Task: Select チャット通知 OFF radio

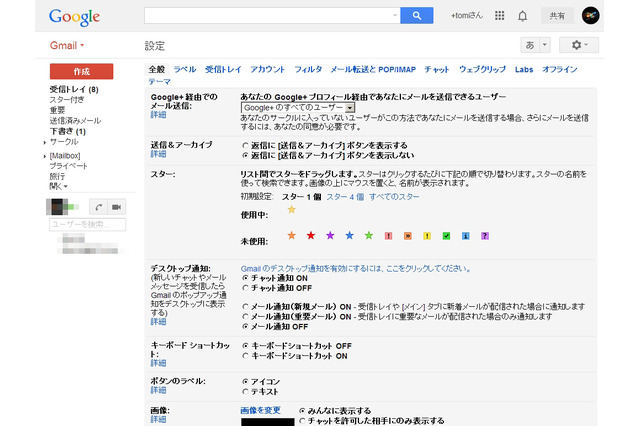Action: point(245,288)
